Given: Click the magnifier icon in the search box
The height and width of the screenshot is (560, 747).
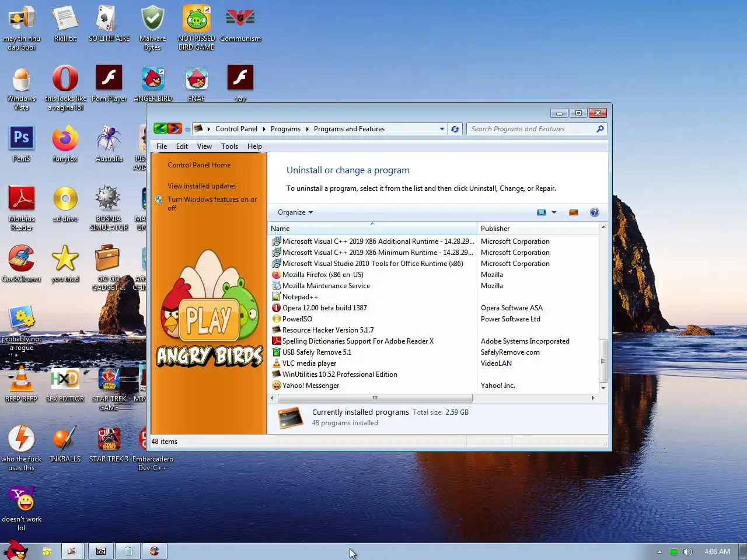Looking at the screenshot, I should [600, 129].
